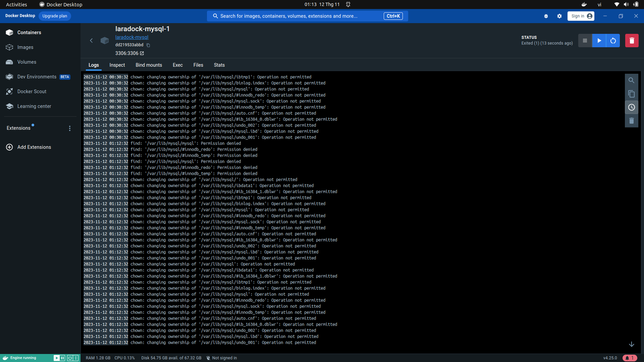Delete the laradock-mysql-1 container
The width and height of the screenshot is (644, 362).
tap(632, 40)
